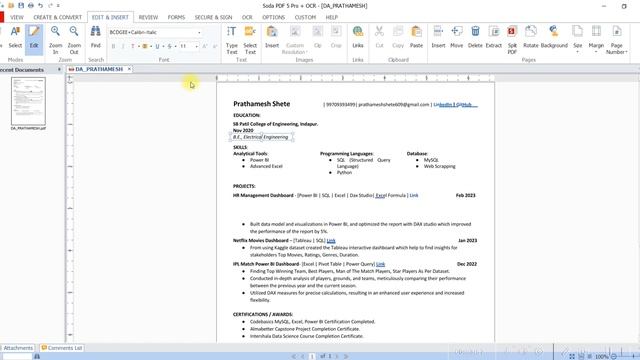Toggle Strikethrough formatting in Font group
This screenshot has height=360, width=640.
point(169,47)
